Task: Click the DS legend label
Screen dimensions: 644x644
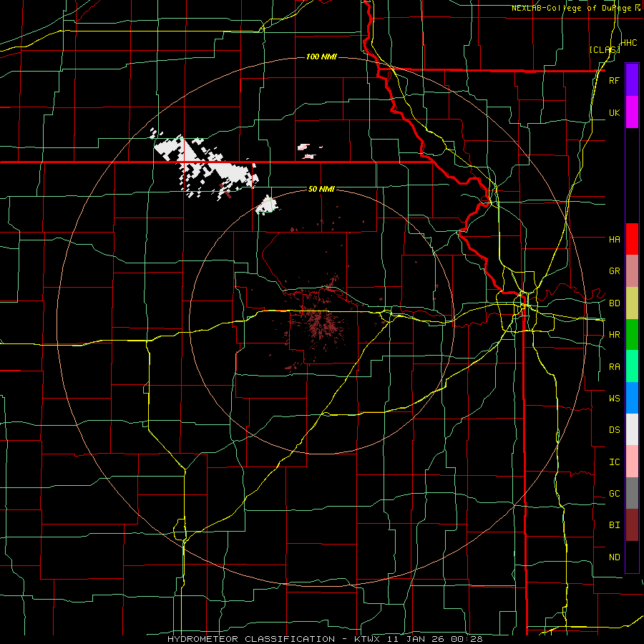Action: click(614, 430)
